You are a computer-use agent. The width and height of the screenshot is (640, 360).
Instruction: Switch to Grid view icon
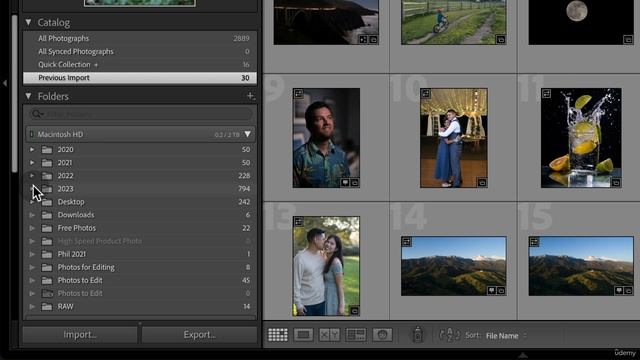click(x=278, y=335)
